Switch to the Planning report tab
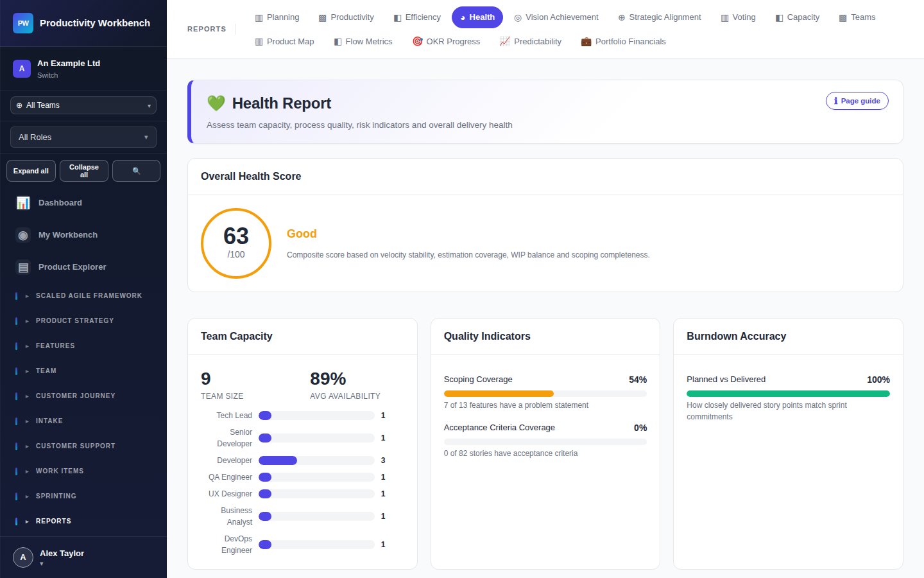Viewport: 924px width, 578px height. click(x=277, y=17)
